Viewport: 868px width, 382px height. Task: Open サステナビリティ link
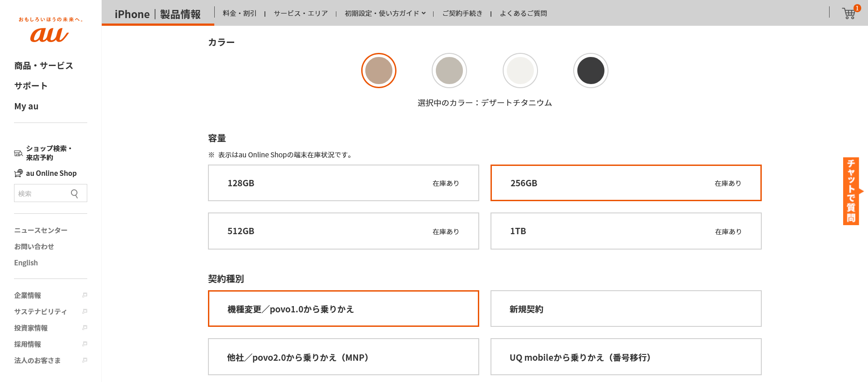[x=40, y=311]
